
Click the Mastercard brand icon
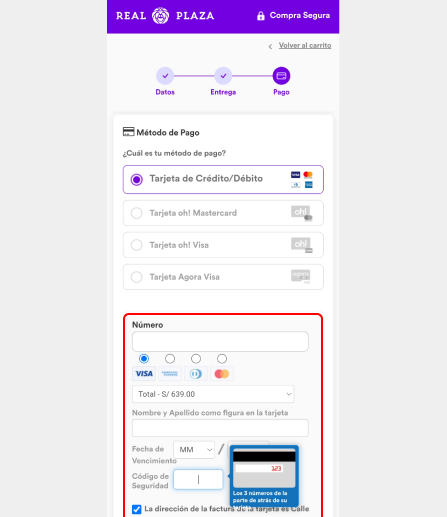(222, 374)
